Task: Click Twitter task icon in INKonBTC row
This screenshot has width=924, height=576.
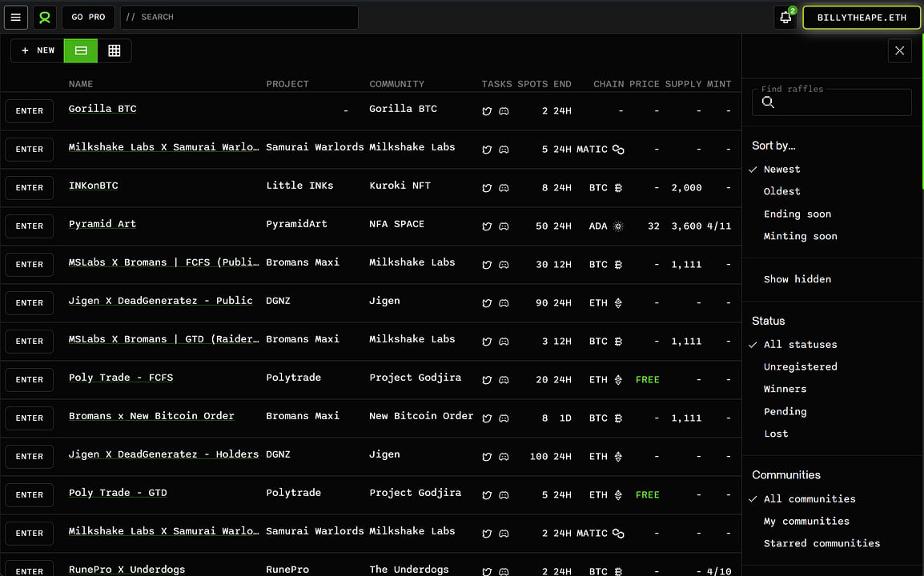Action: (487, 188)
